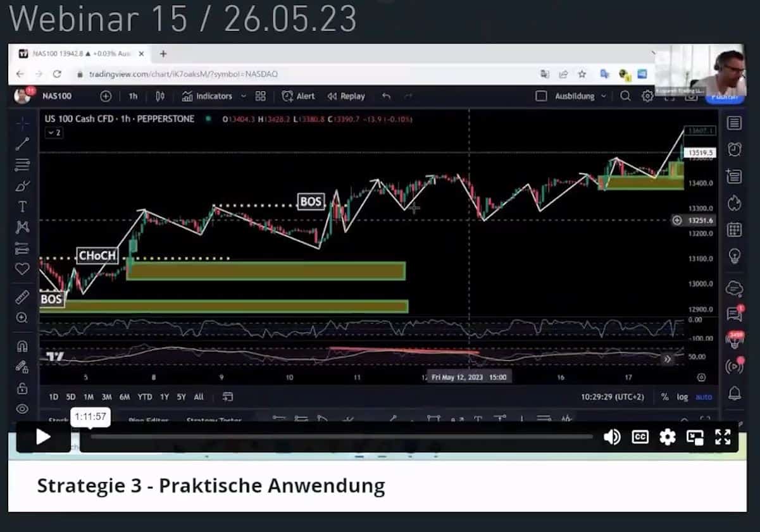Open the Watchlist panel

click(x=733, y=123)
